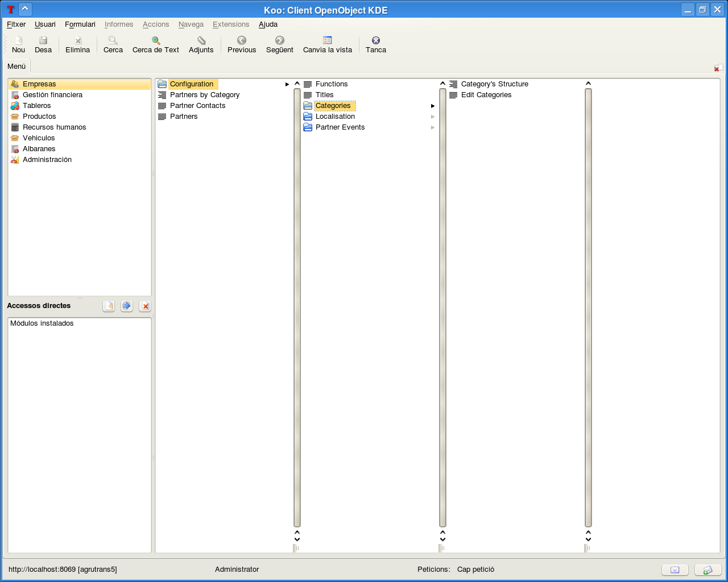Open the Formulari menu
The height and width of the screenshot is (582, 728).
point(80,24)
